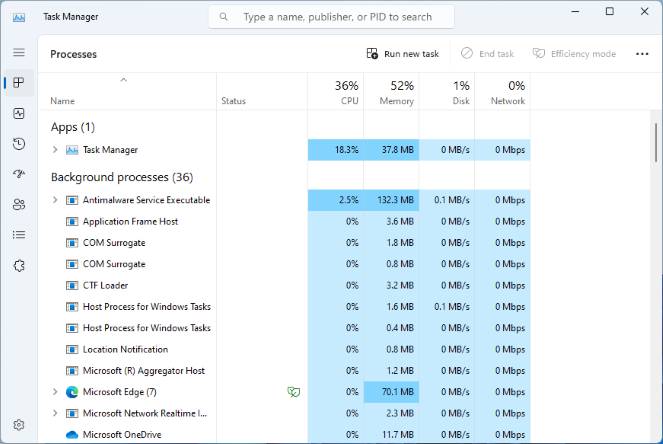Click the search box field

(332, 17)
